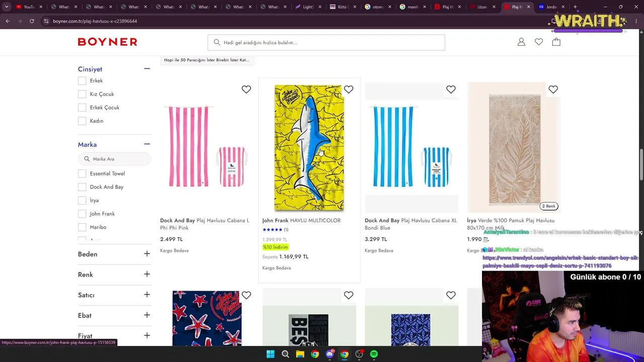Click the 2 Renk color badge on İrya towel
The image size is (644, 362).
548,206
